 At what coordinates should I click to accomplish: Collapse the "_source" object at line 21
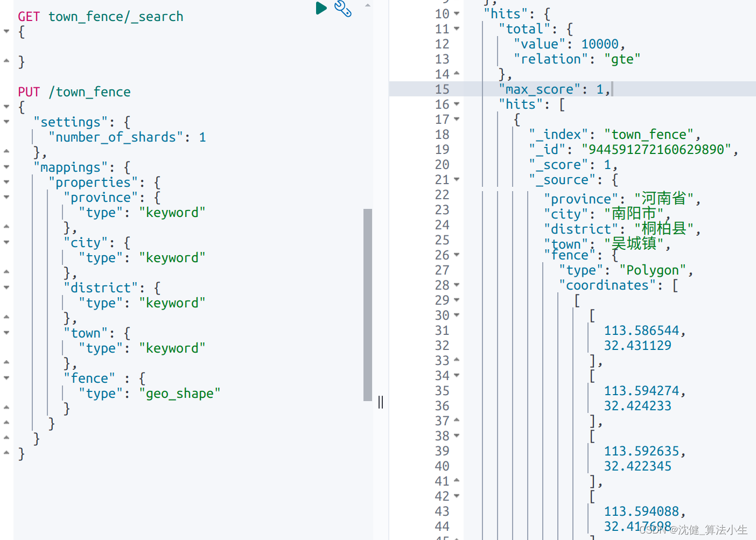click(457, 180)
